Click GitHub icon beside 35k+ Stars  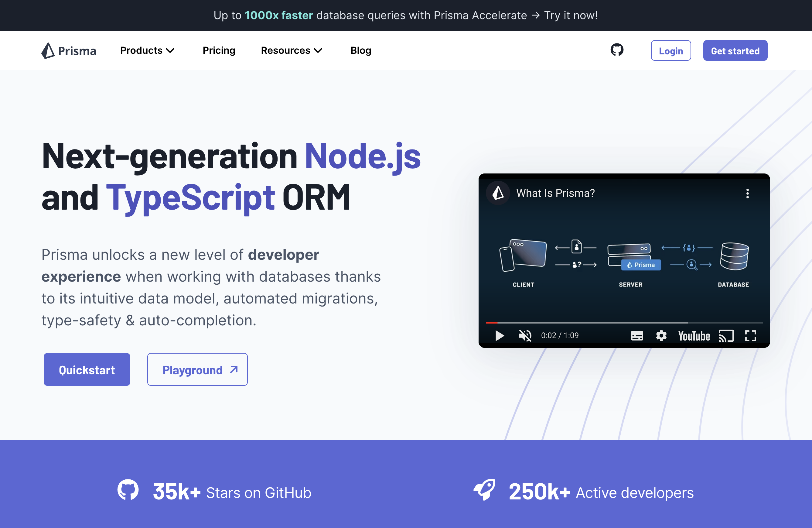128,490
